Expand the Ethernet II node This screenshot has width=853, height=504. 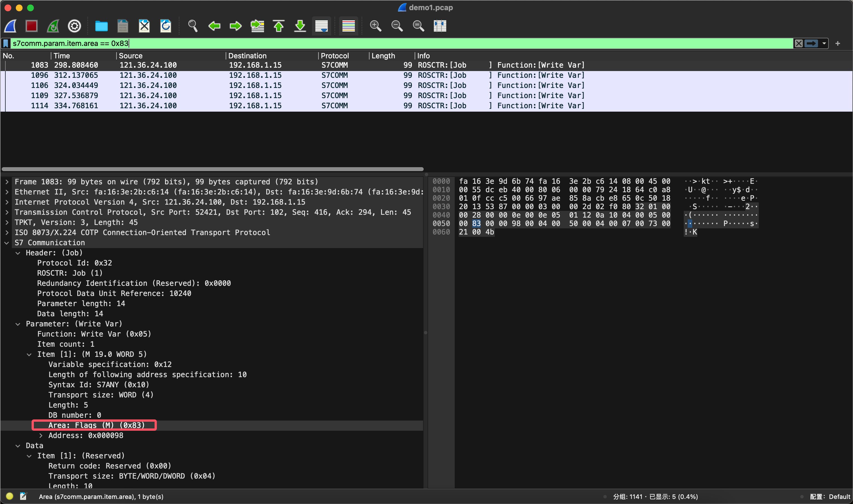(x=7, y=192)
